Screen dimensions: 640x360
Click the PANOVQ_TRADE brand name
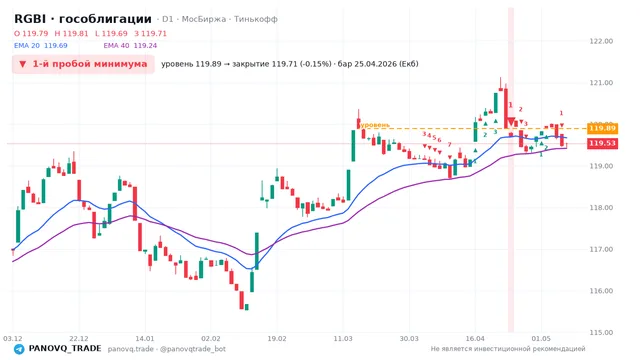(65, 349)
